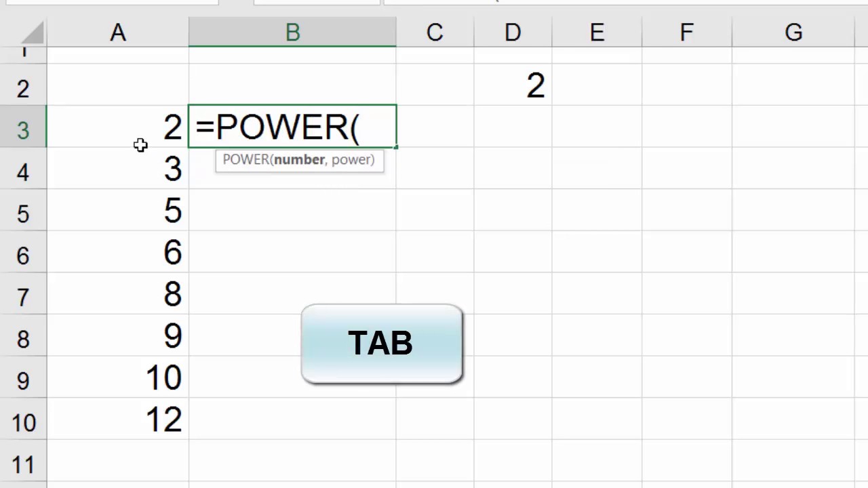Select row 3 header
Screen dimensions: 868x488
coord(23,127)
